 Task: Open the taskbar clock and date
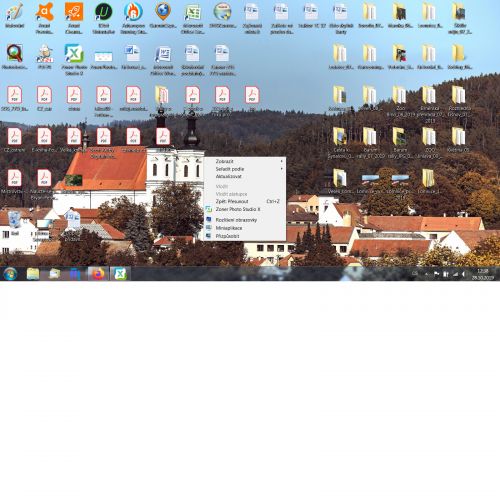pos(483,274)
